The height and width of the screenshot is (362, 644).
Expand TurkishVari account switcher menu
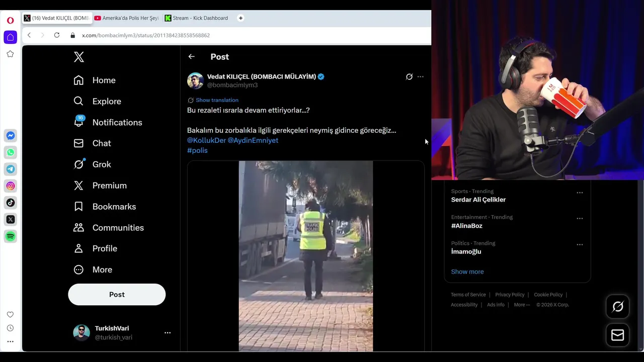coord(168,333)
